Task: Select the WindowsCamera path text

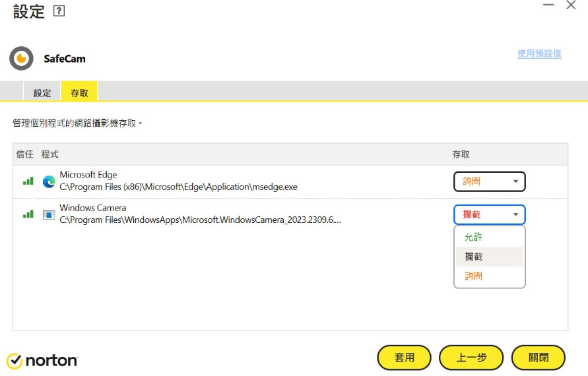Action: pyautogui.click(x=200, y=220)
